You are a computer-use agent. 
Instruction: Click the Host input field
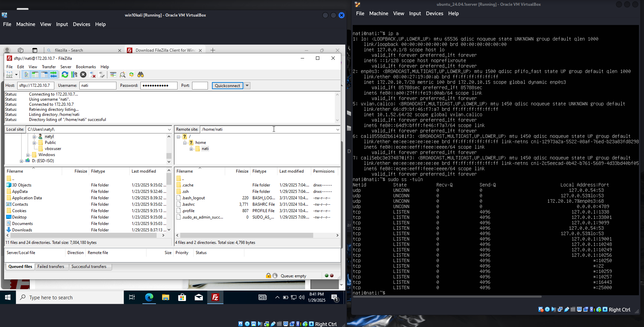coord(36,85)
